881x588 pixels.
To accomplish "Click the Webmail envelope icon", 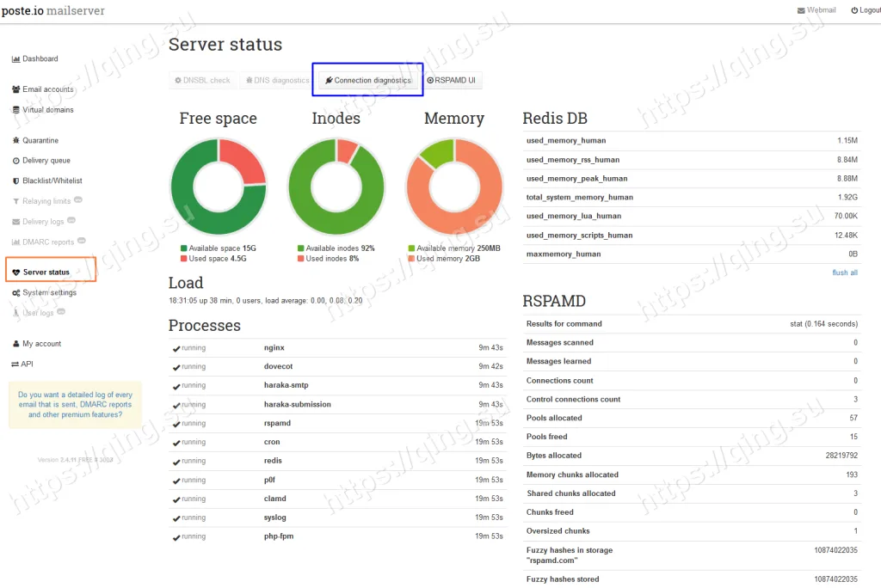I will pos(801,10).
